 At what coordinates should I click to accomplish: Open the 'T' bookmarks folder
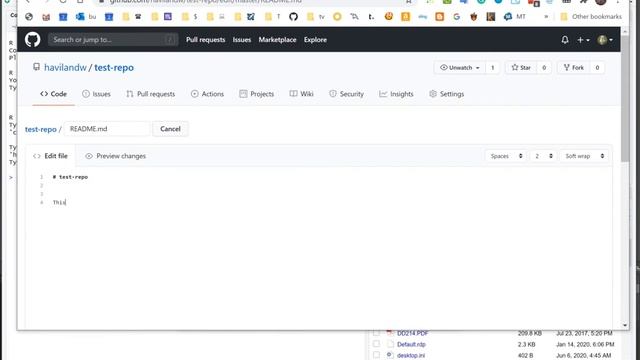pyautogui.click(x=273, y=17)
